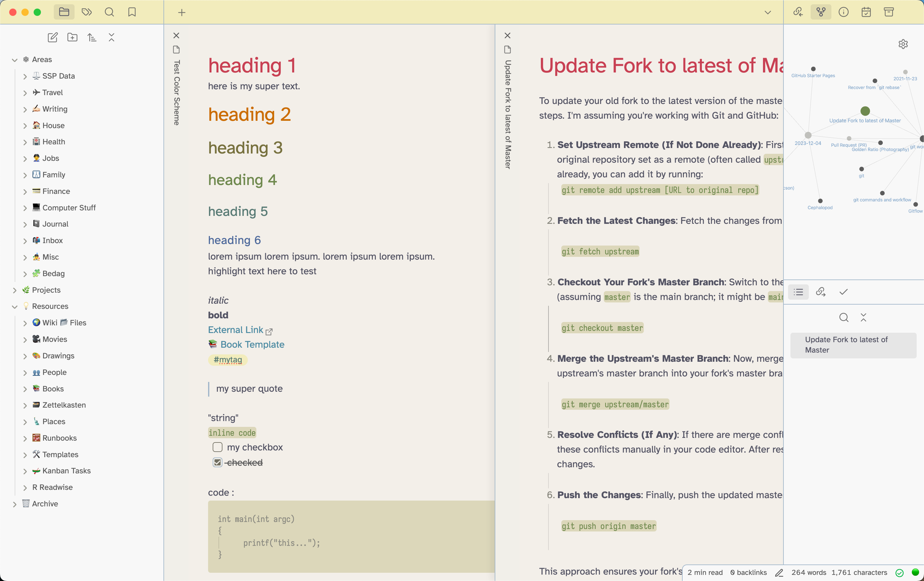Collapse the Areas folder
924x581 pixels.
coord(15,60)
